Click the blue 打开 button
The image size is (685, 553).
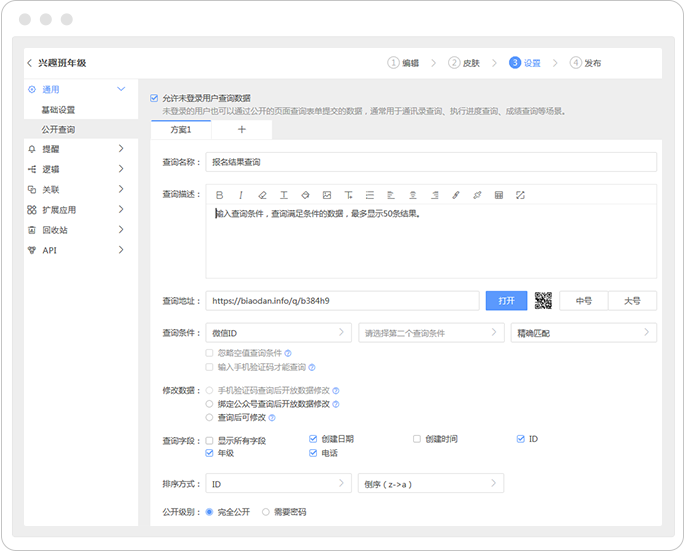pos(506,300)
